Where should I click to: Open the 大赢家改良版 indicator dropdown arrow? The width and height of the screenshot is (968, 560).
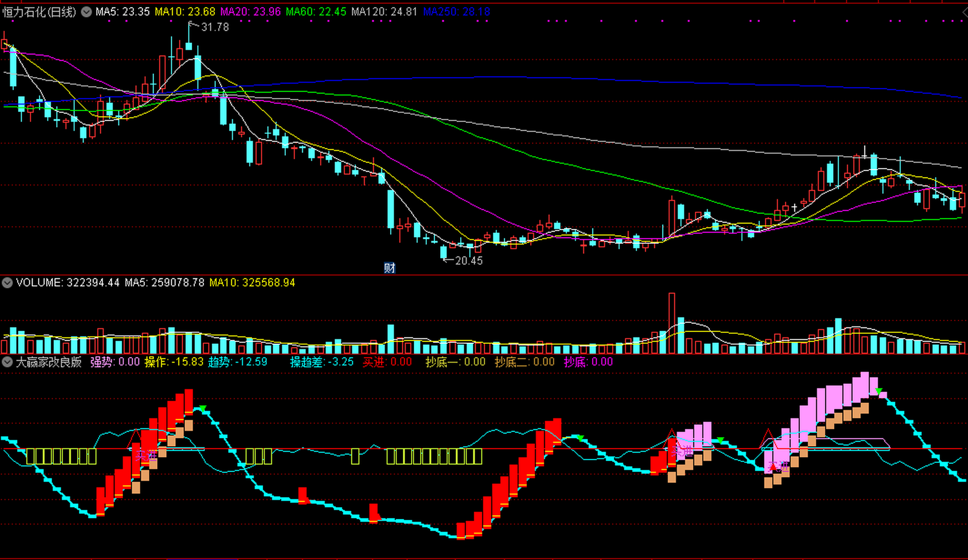click(x=7, y=362)
